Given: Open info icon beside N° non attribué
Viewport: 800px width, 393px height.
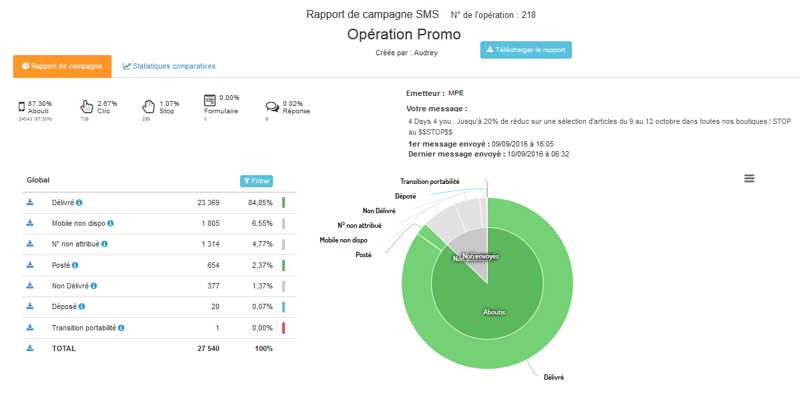Looking at the screenshot, I should coord(105,244).
